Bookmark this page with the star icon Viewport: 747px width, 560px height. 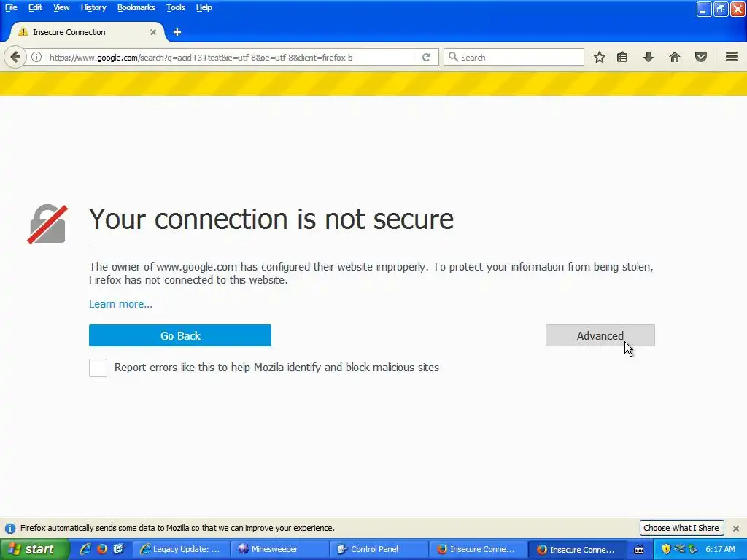click(600, 57)
